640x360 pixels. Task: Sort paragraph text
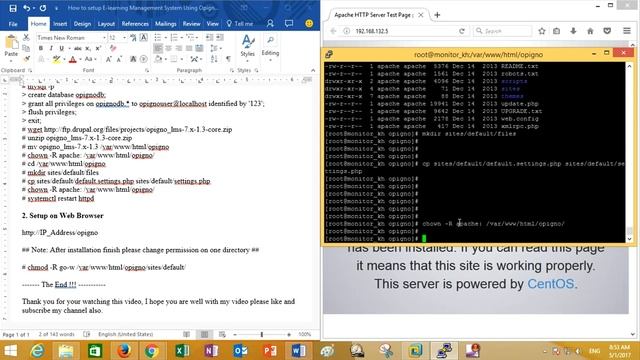[x=214, y=60]
